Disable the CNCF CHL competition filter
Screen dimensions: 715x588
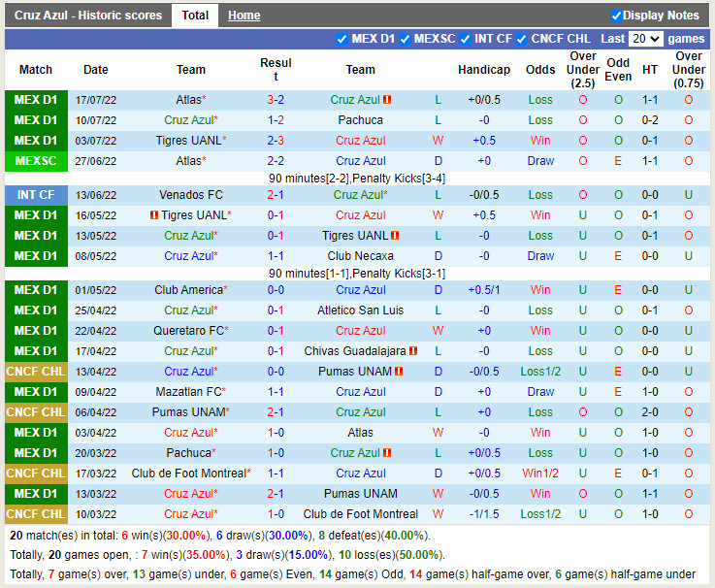coord(522,39)
